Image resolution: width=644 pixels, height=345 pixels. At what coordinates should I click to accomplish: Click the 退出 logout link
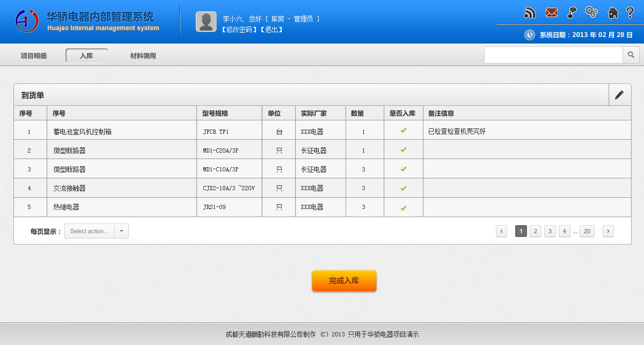271,30
